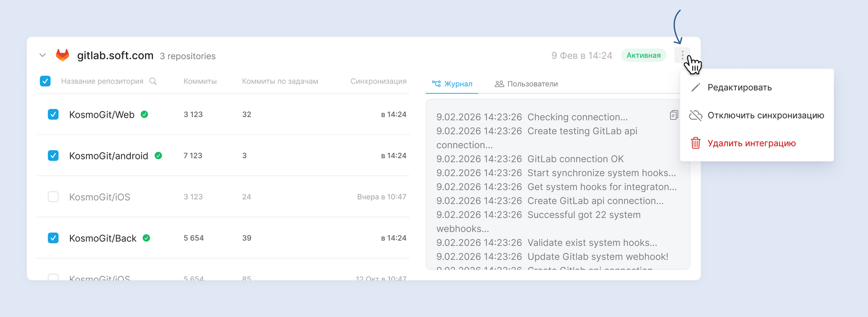Open the KosmoGit/android repository name

pyautogui.click(x=109, y=156)
